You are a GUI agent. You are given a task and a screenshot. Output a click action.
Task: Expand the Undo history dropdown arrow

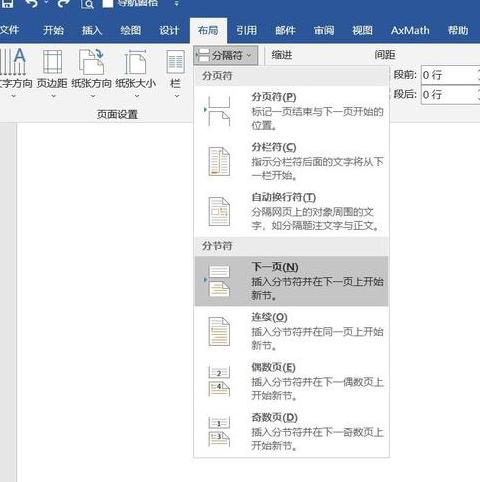click(46, 3)
